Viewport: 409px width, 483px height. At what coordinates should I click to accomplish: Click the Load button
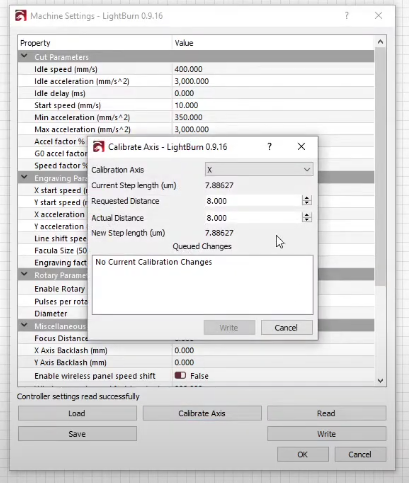point(77,413)
